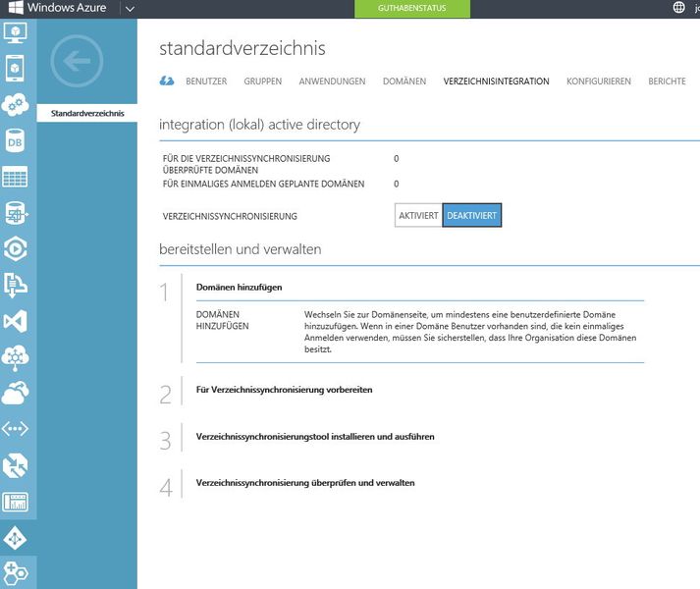
Task: Open the Management Services dashboard icon
Action: [x=15, y=502]
